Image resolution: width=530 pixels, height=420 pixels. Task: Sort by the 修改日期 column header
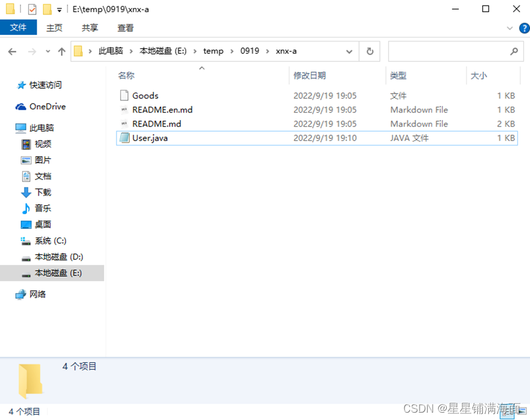[x=309, y=75]
